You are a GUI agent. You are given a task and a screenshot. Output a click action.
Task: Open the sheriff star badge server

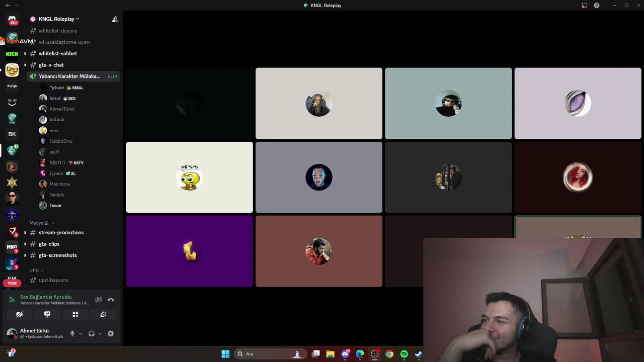click(12, 183)
